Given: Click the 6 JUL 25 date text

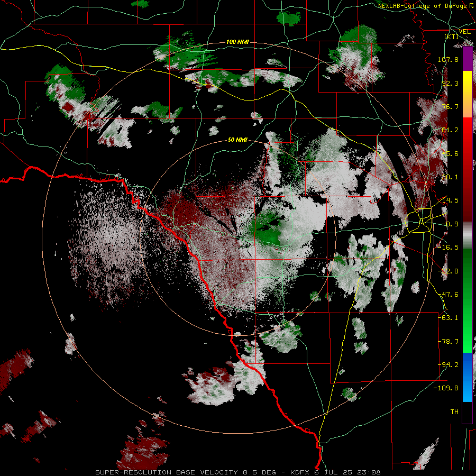Looking at the screenshot, I should click(334, 472).
